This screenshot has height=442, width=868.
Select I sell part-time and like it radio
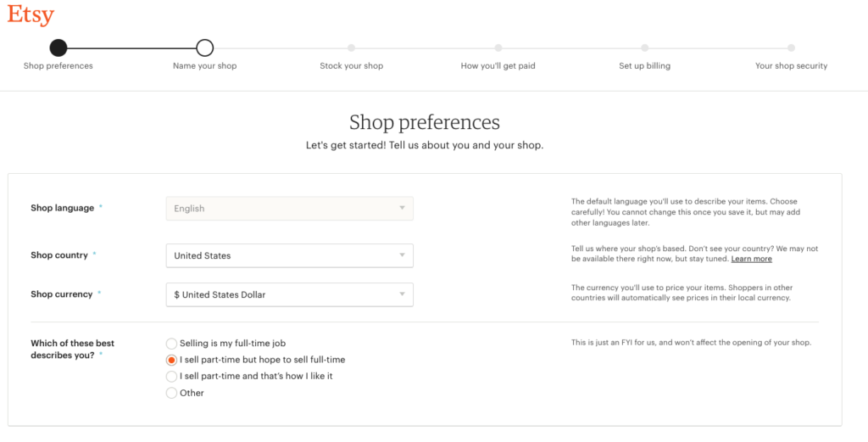pos(171,377)
